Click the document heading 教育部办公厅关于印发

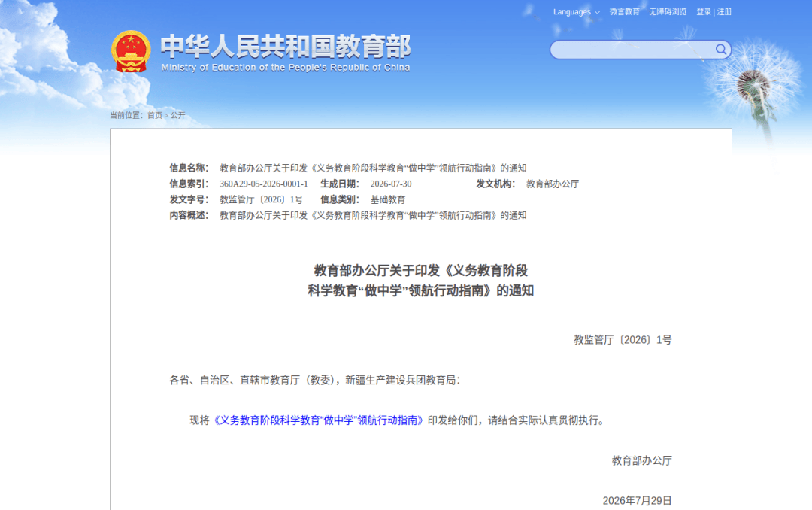420,281
